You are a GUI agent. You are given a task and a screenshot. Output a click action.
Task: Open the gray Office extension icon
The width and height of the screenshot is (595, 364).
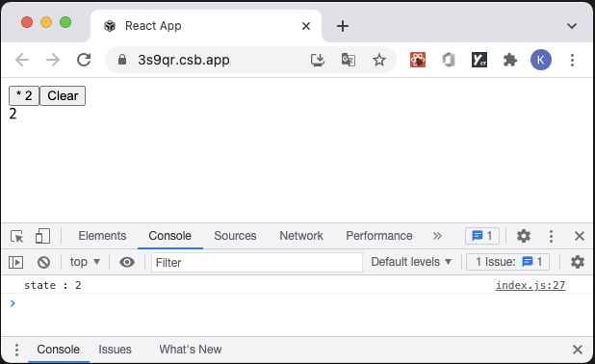[449, 60]
